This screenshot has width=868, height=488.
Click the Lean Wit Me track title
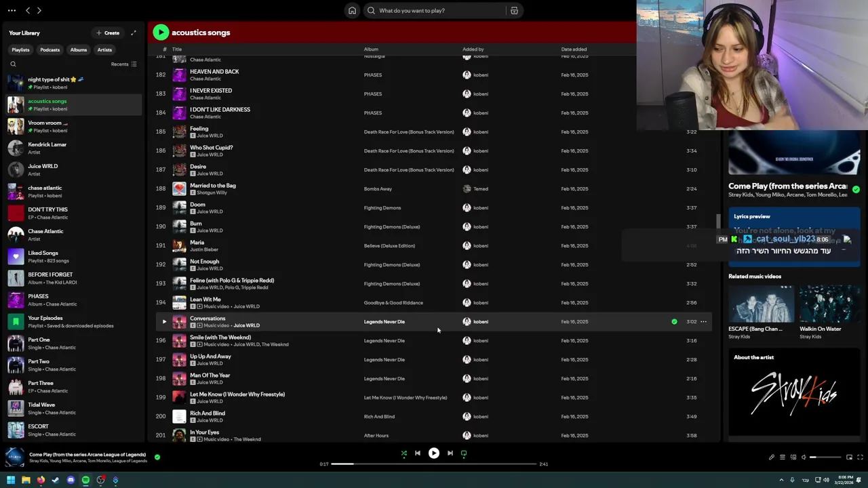205,299
